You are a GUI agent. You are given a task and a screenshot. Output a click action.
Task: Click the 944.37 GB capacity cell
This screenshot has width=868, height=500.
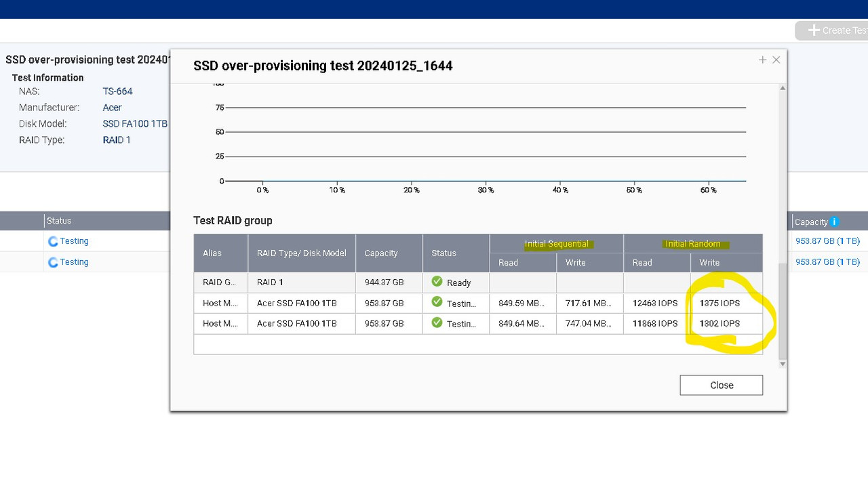[x=389, y=283]
